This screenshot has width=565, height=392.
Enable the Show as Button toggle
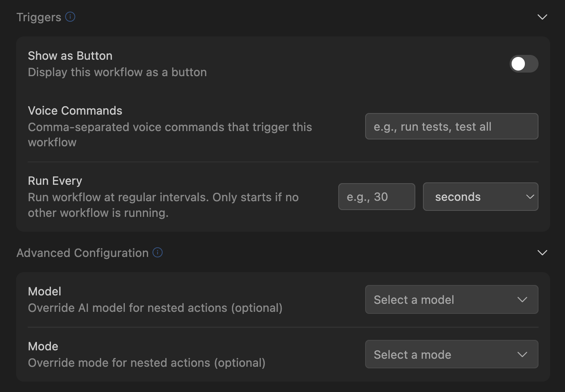click(x=524, y=64)
